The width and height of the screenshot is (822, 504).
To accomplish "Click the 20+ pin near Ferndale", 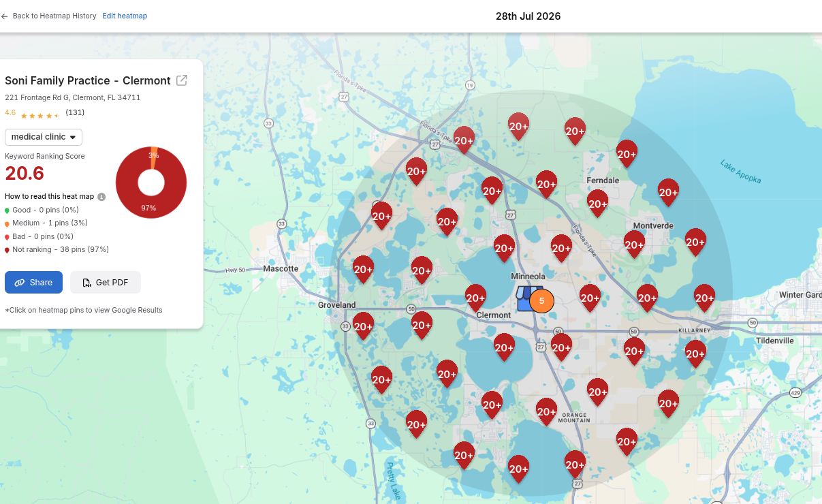I will pyautogui.click(x=597, y=203).
